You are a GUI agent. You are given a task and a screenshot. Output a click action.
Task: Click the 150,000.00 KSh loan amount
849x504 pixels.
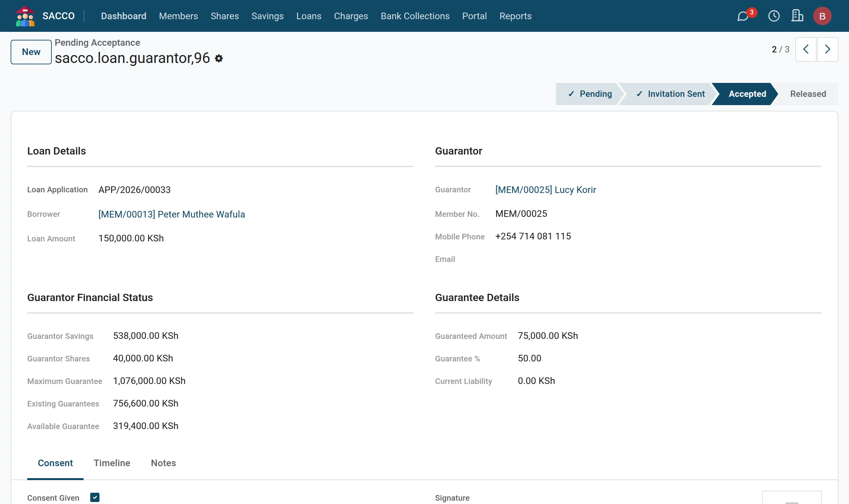click(x=131, y=238)
